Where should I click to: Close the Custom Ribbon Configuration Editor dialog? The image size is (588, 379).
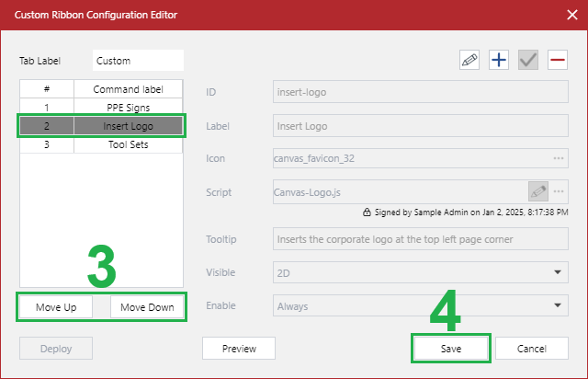(569, 15)
